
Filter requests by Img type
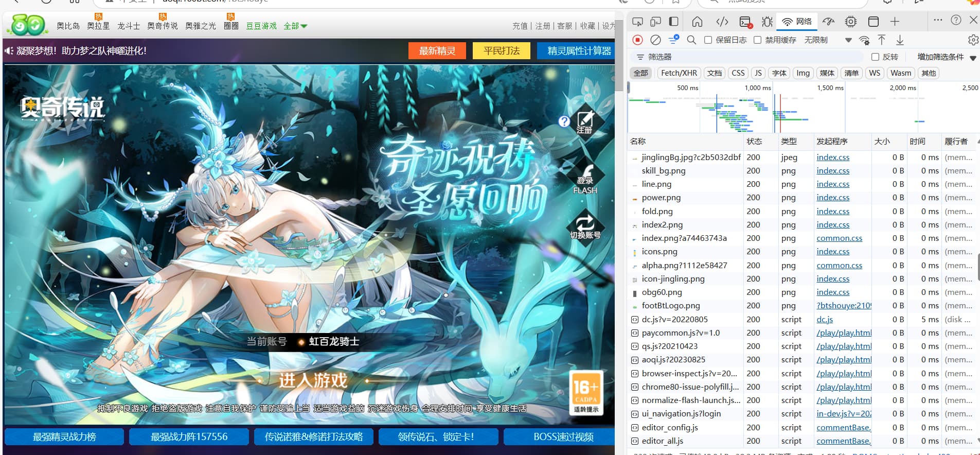[x=803, y=73]
